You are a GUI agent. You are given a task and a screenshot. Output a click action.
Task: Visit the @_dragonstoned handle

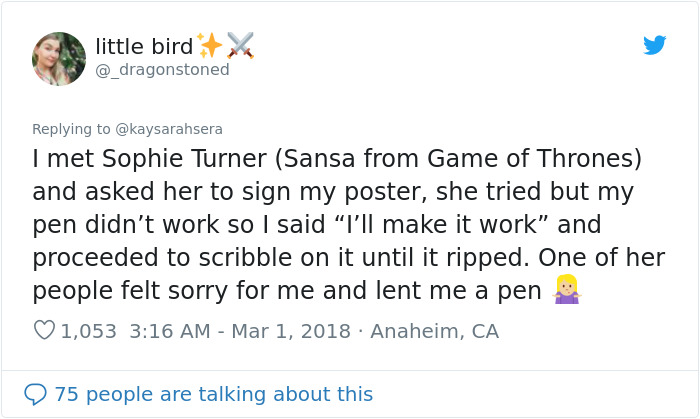tap(162, 70)
